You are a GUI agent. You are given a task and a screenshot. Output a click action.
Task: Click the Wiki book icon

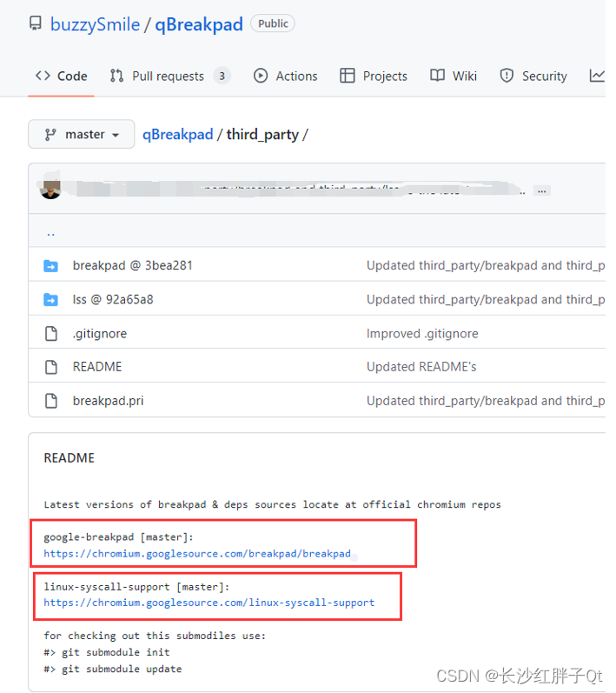click(x=437, y=76)
